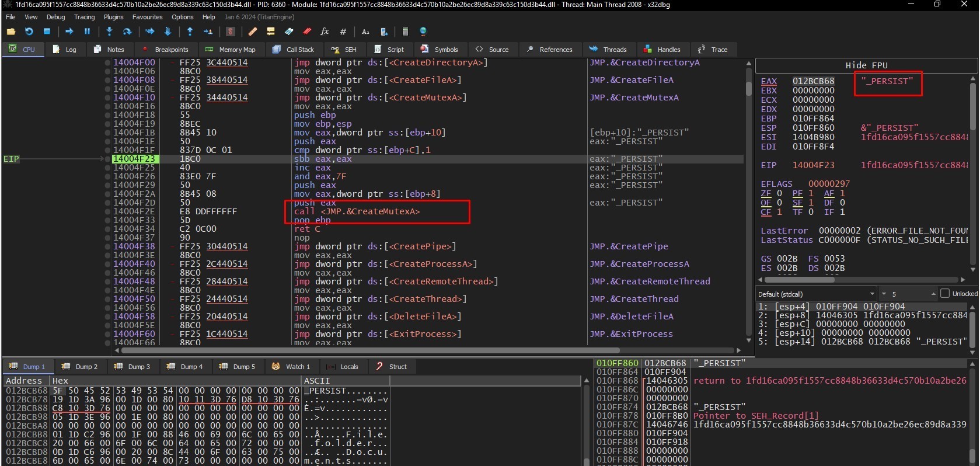Click the blue Stop debugging icon
Image resolution: width=980 pixels, height=466 pixels.
(47, 32)
